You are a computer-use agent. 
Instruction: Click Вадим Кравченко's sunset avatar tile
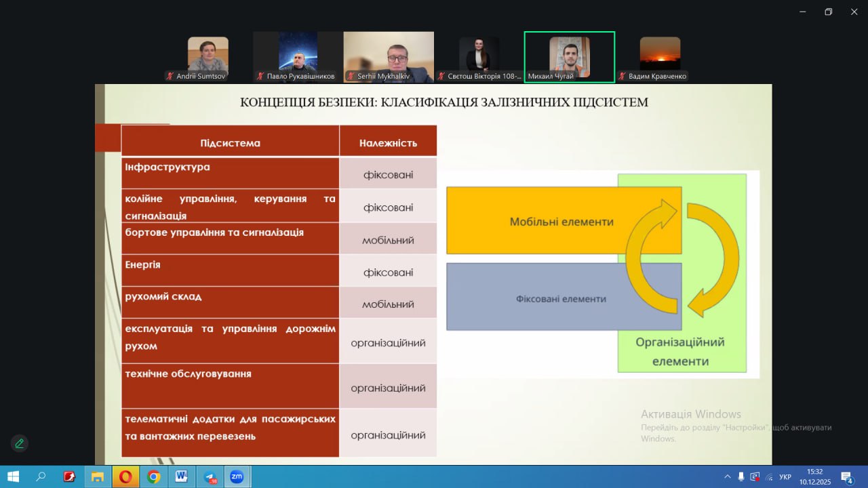pos(660,57)
